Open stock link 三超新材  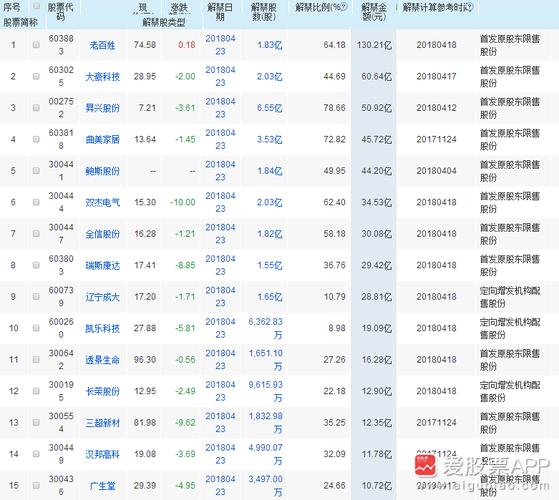tap(103, 423)
